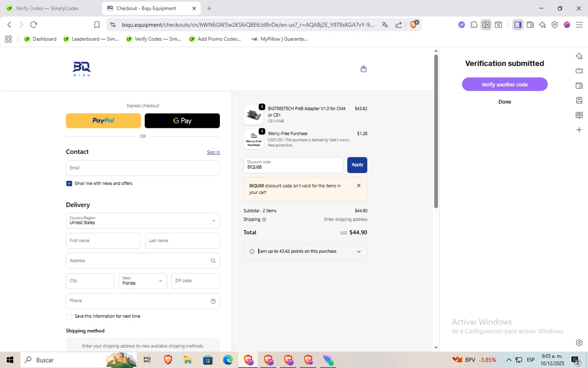
Task: Toggle Email me with news and offers
Action: pyautogui.click(x=69, y=183)
